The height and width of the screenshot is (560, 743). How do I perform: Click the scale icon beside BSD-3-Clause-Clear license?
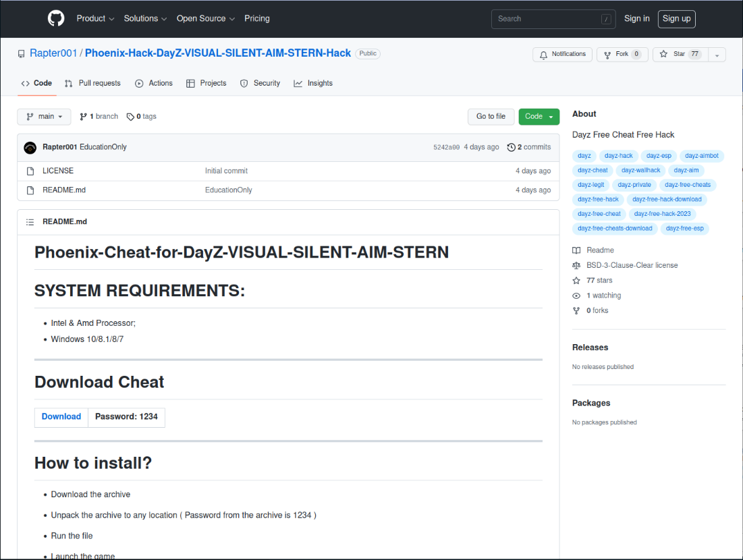click(x=576, y=265)
